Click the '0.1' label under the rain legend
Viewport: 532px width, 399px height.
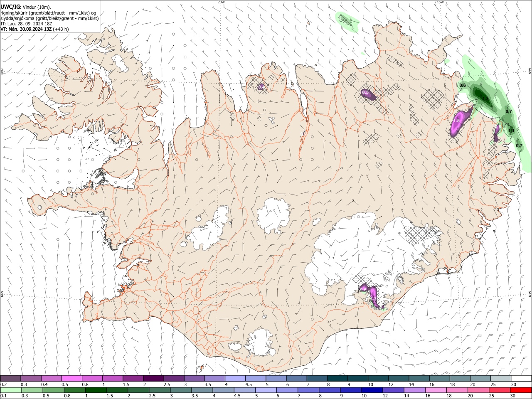4,396
